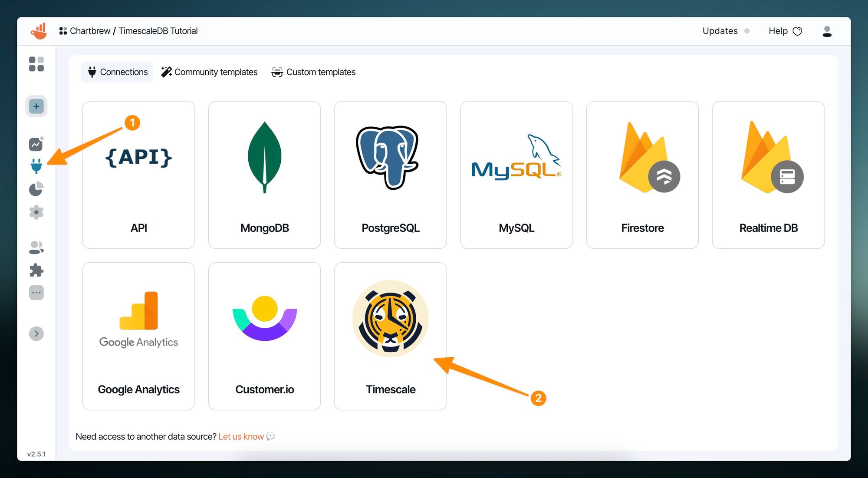The width and height of the screenshot is (868, 478).
Task: Open project settings gear icon
Action: (36, 212)
